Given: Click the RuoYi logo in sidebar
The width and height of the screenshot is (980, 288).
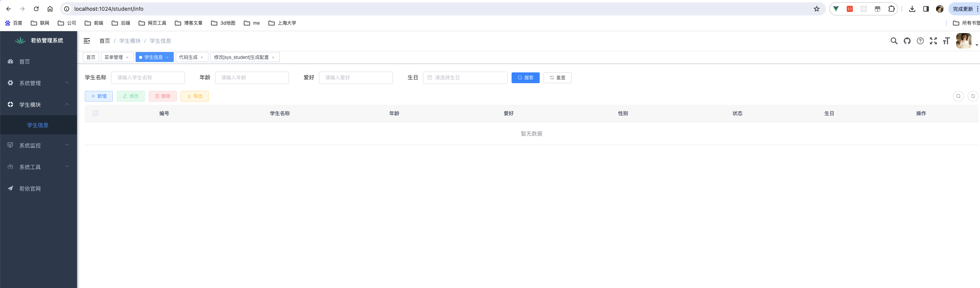Looking at the screenshot, I should (x=20, y=40).
